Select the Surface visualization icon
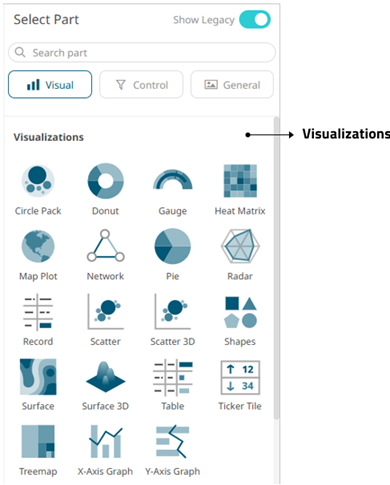Screen dimensions: 390x485 [38, 377]
